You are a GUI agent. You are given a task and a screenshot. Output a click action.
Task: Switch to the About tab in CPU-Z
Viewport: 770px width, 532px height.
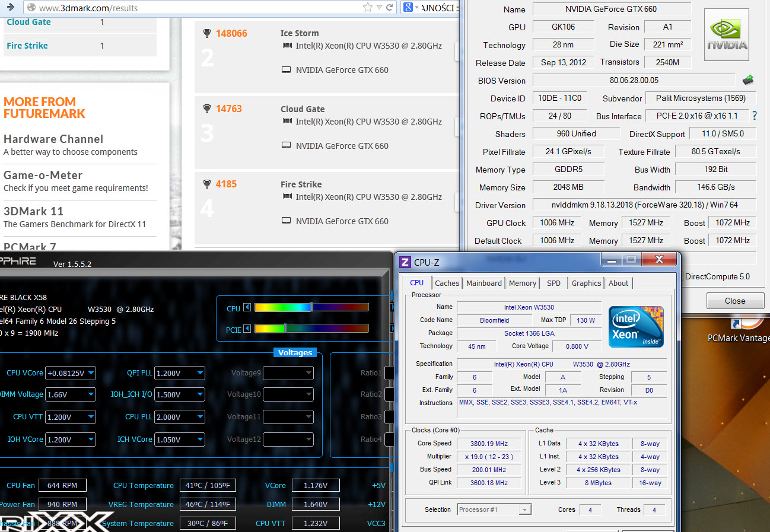tap(618, 283)
